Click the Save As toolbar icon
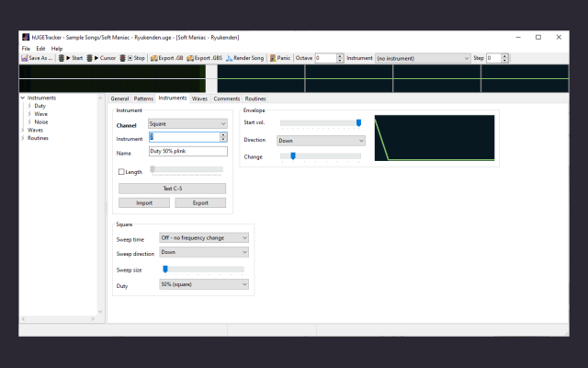The height and width of the screenshot is (368, 588). [25, 58]
